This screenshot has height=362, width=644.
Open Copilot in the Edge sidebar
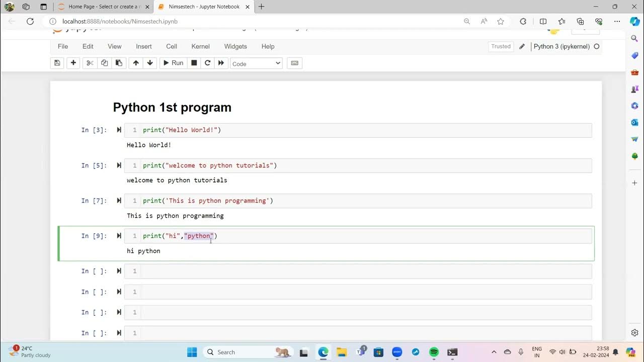[x=634, y=21]
